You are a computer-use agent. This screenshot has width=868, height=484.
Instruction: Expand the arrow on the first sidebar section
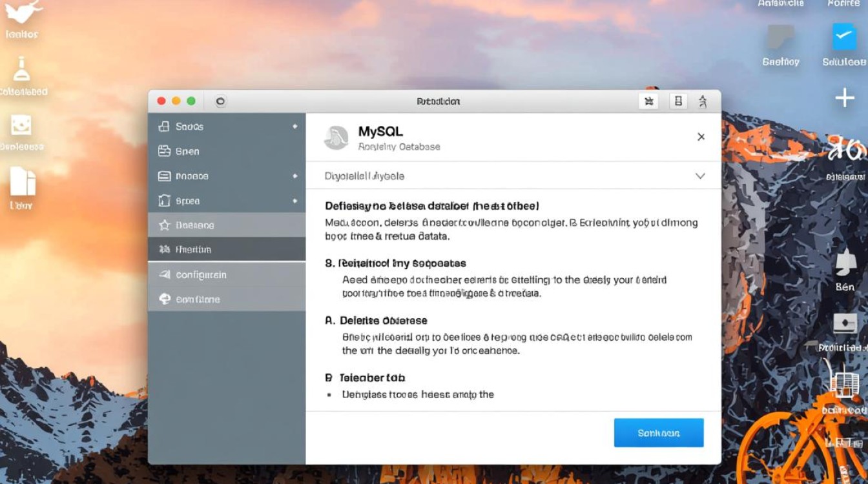(x=296, y=126)
